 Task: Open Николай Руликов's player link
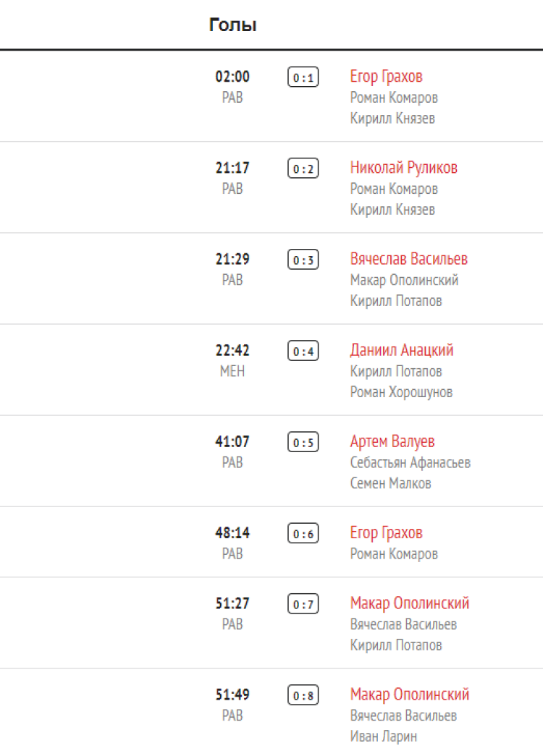pyautogui.click(x=403, y=168)
